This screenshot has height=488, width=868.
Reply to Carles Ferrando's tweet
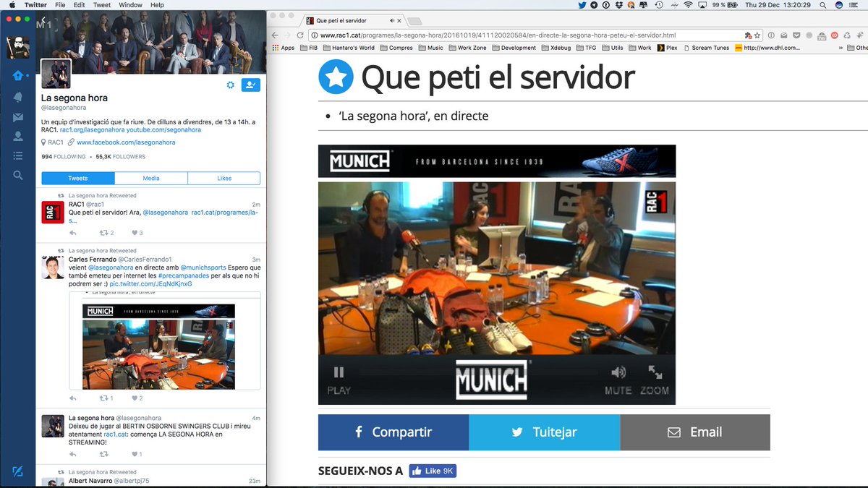click(x=72, y=398)
